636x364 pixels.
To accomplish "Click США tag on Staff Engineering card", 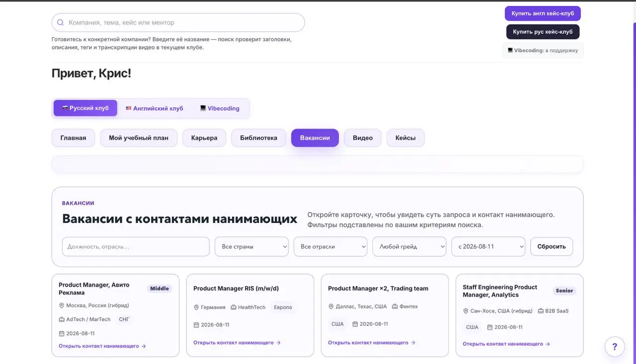I will (472, 327).
